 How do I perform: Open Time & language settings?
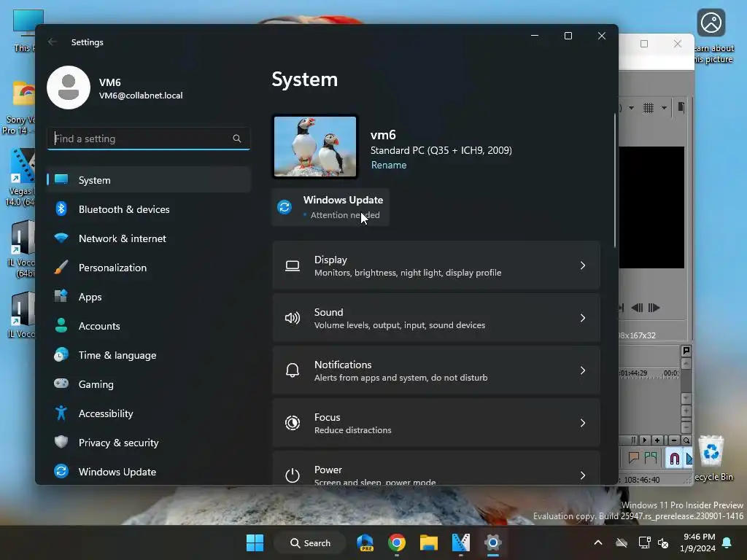click(x=149, y=355)
